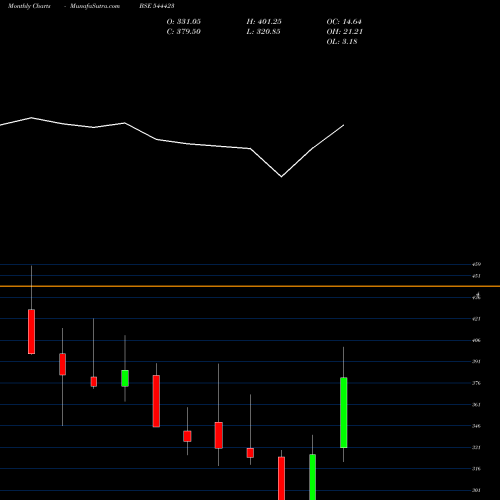Click the 459 price axis label
The height and width of the screenshot is (500, 500).
coord(477,264)
